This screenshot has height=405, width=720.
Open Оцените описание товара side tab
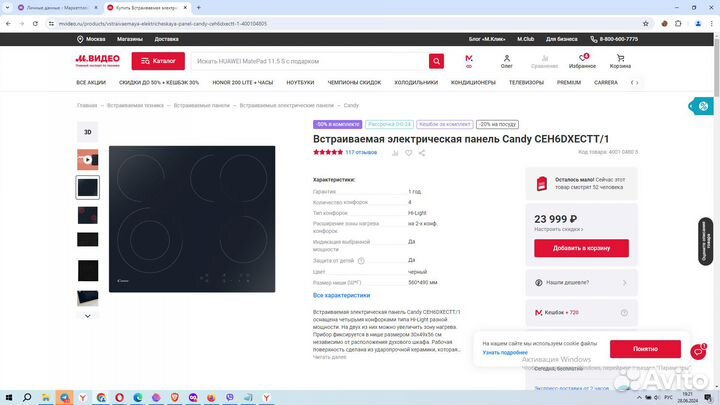[x=705, y=241]
